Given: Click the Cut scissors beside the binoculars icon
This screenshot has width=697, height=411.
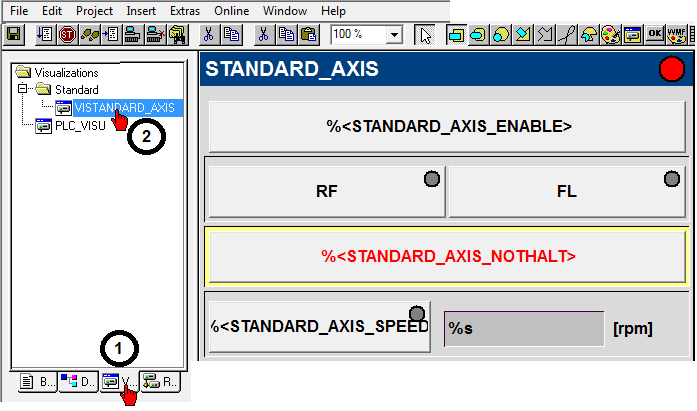Looking at the screenshot, I should click(208, 35).
